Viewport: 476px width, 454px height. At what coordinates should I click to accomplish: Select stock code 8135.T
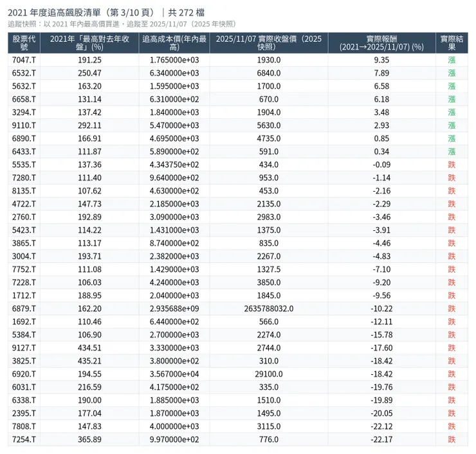coord(24,191)
